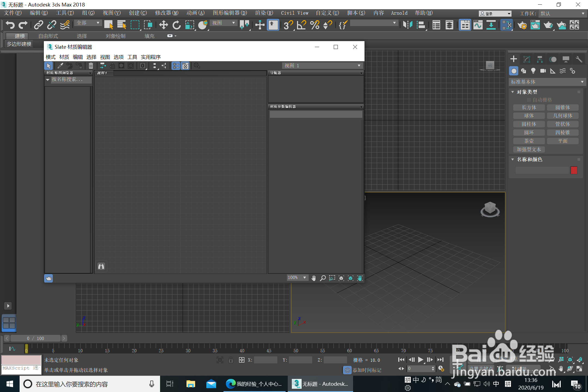Select the Cameras category icon

tap(543, 71)
